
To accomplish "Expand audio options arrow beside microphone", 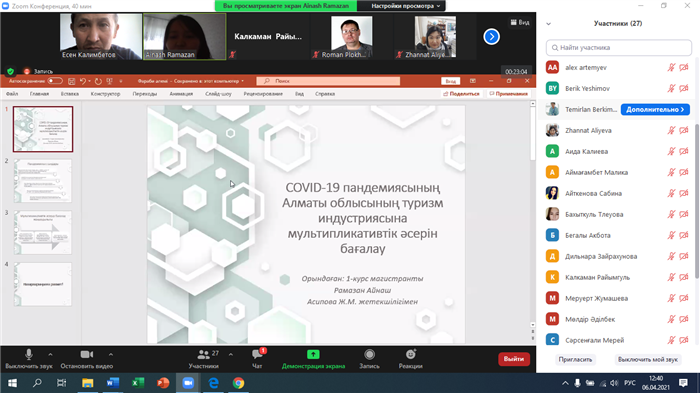I will [x=50, y=355].
